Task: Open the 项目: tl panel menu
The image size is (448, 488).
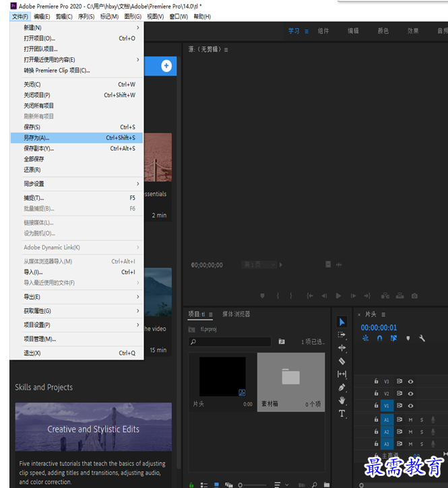Action: [211, 314]
